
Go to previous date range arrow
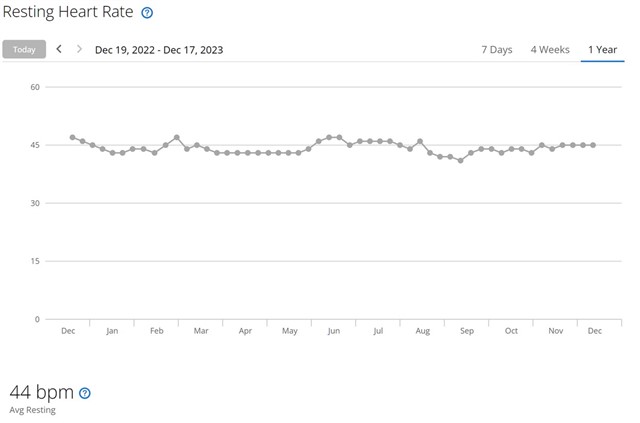(59, 49)
